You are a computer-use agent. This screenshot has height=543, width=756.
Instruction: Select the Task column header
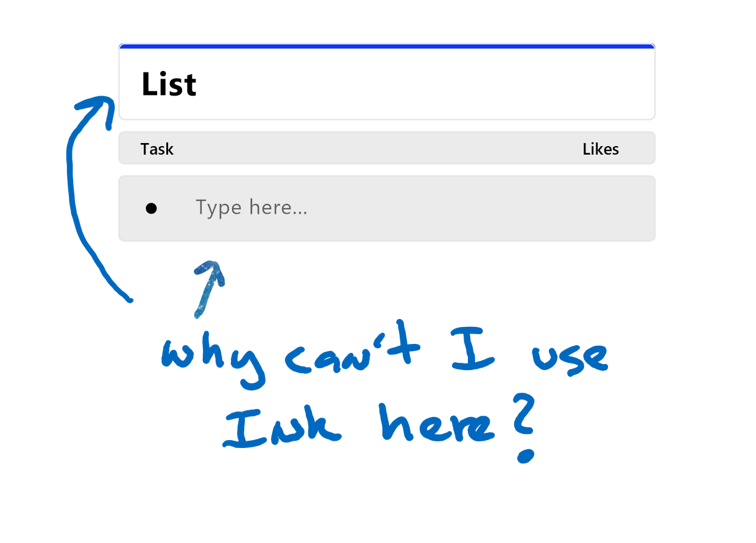pyautogui.click(x=157, y=149)
